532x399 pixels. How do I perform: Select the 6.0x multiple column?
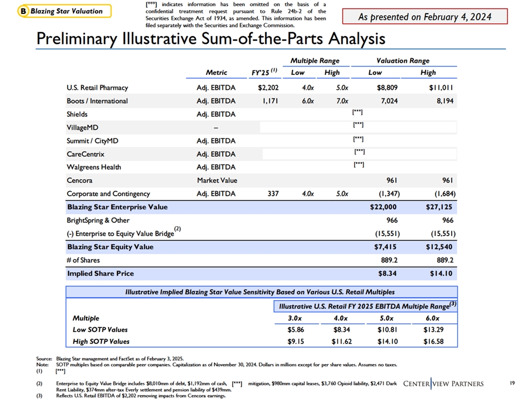point(433,318)
